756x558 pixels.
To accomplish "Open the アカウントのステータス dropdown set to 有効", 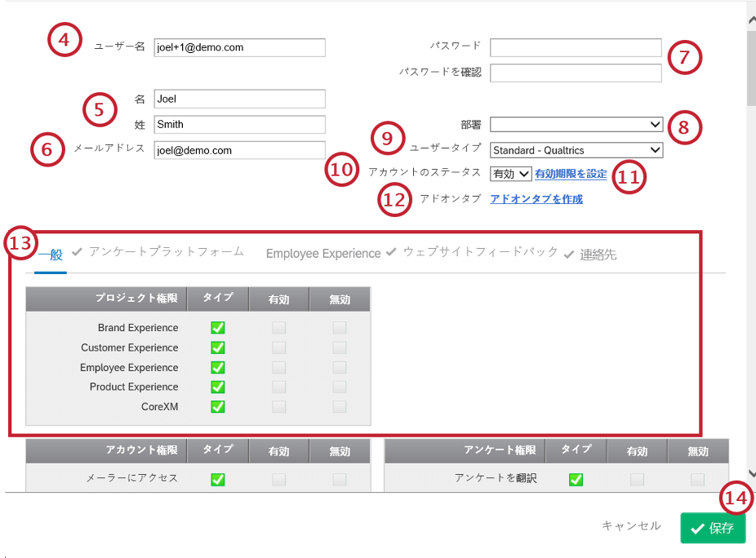I will coord(510,174).
